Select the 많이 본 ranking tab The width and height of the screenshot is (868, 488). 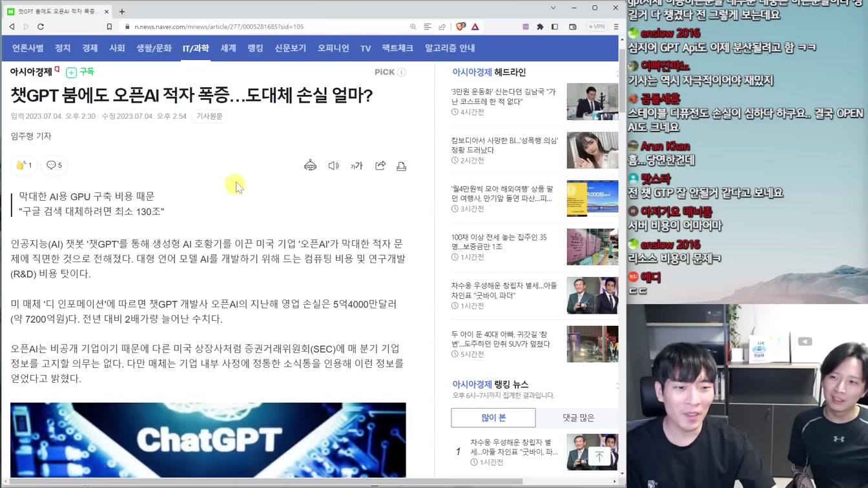(493, 418)
